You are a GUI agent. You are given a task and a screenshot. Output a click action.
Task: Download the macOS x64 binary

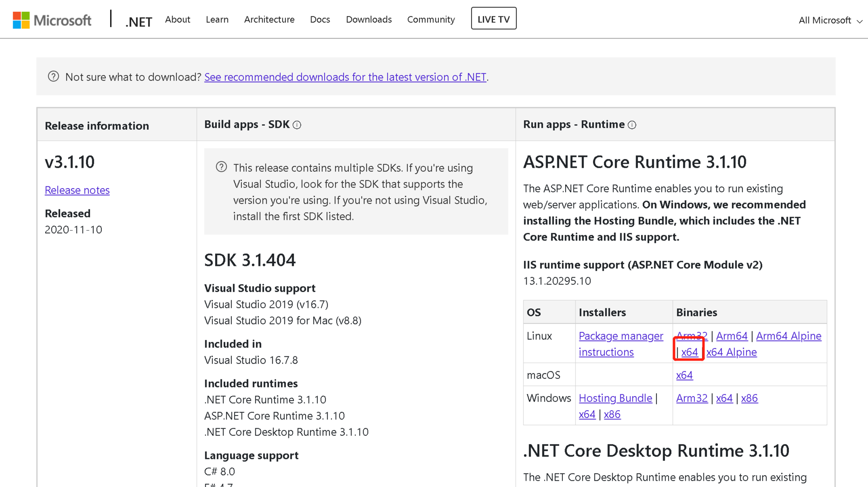(684, 375)
